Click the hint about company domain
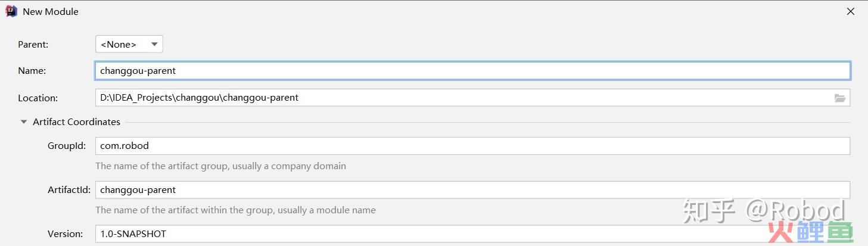 point(220,166)
